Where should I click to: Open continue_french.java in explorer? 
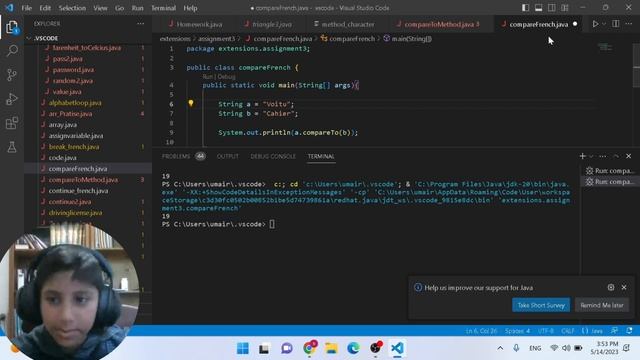pyautogui.click(x=78, y=191)
